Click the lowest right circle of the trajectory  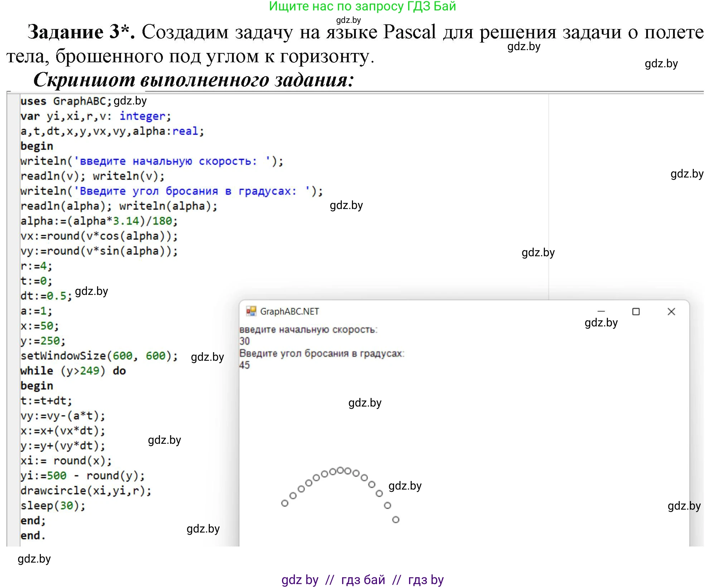[x=396, y=520]
